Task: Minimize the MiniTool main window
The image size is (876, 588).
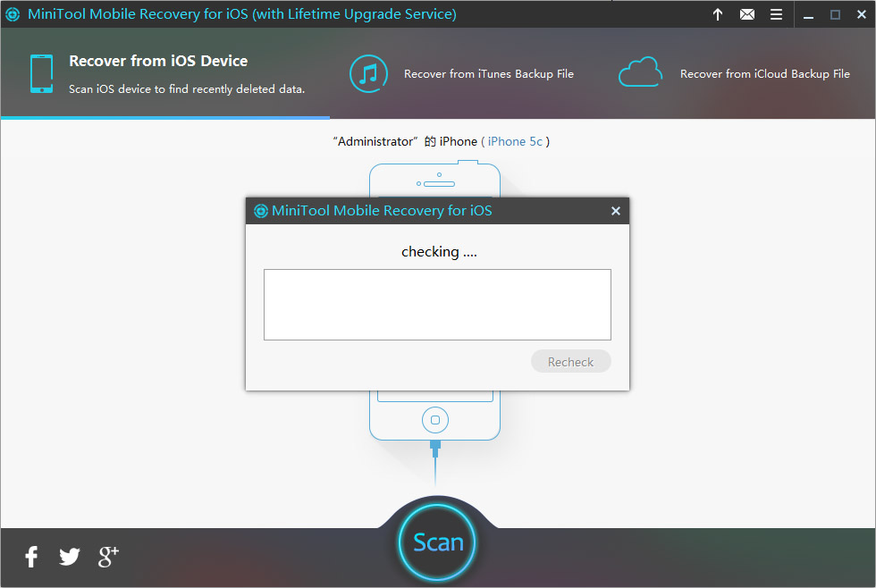Action: (808, 14)
